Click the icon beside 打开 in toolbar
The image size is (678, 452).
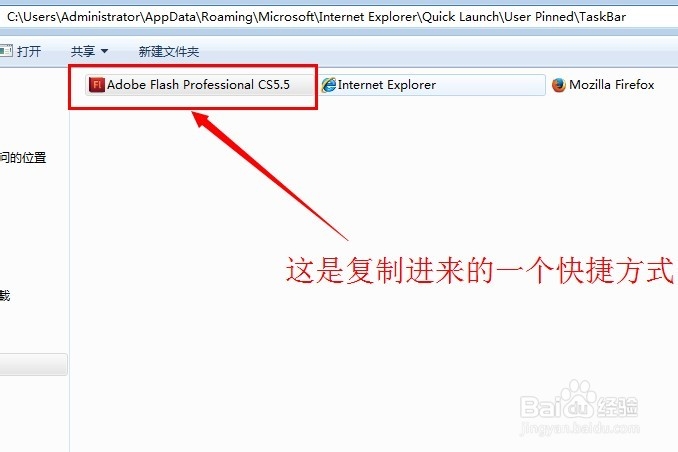point(6,51)
